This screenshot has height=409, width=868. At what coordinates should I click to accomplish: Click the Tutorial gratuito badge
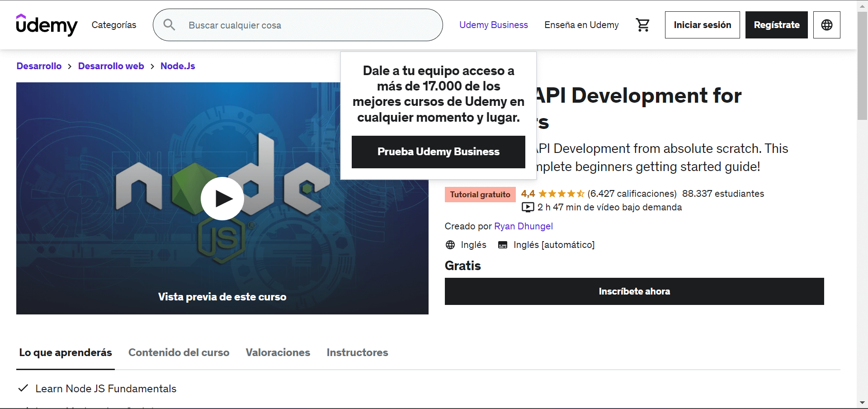coord(480,195)
